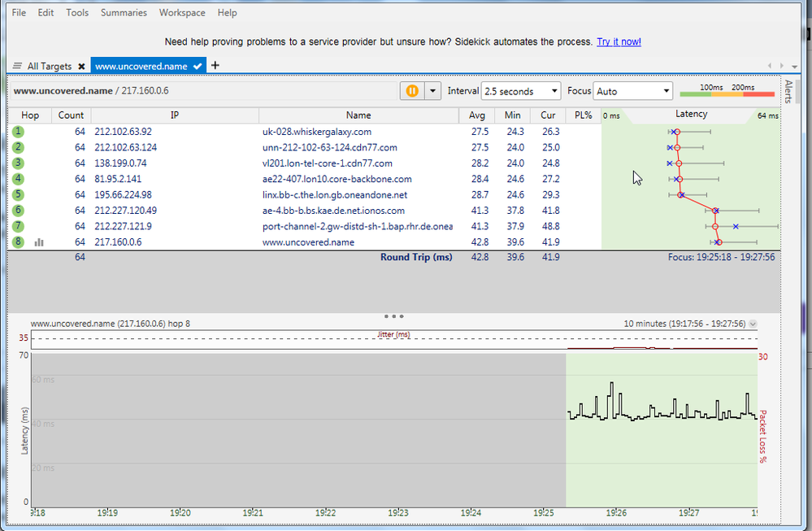Open the dropdown arrow beside the pause button
The width and height of the screenshot is (812, 531).
[433, 91]
